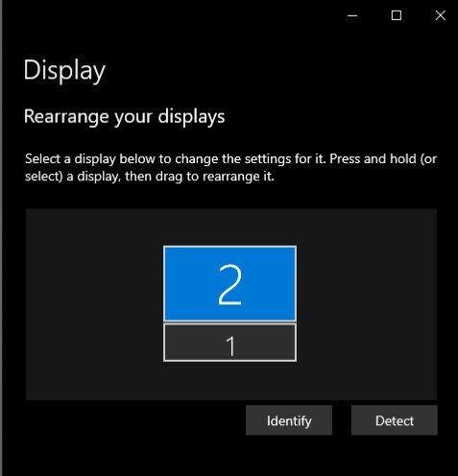Click the 'Display' page title
The width and height of the screenshot is (458, 476).
[64, 71]
